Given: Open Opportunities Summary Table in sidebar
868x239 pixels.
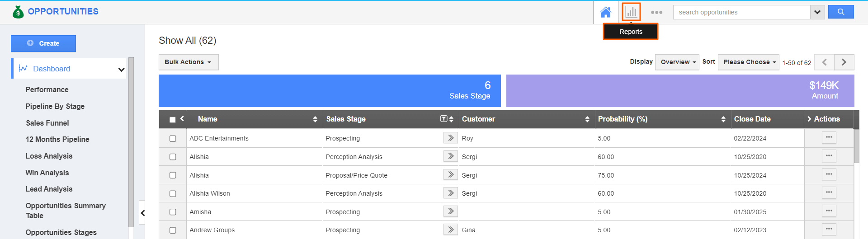Looking at the screenshot, I should (x=66, y=211).
